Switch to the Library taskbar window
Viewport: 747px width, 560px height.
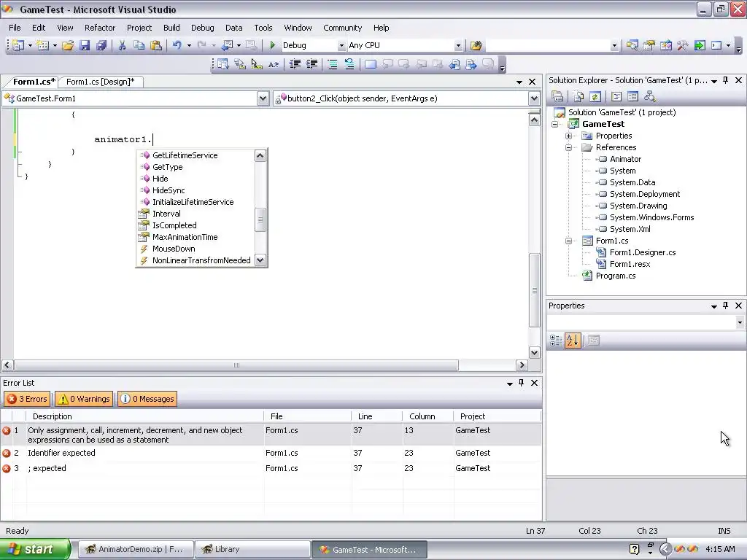pos(252,549)
